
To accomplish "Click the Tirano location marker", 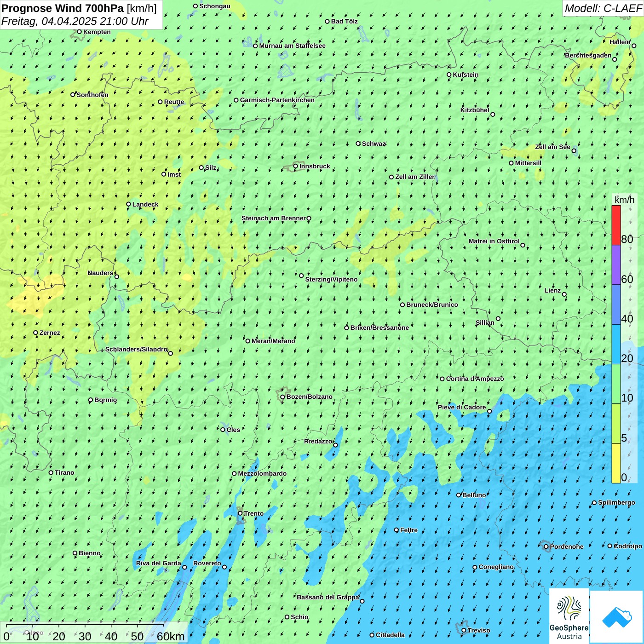I will click(x=51, y=472).
